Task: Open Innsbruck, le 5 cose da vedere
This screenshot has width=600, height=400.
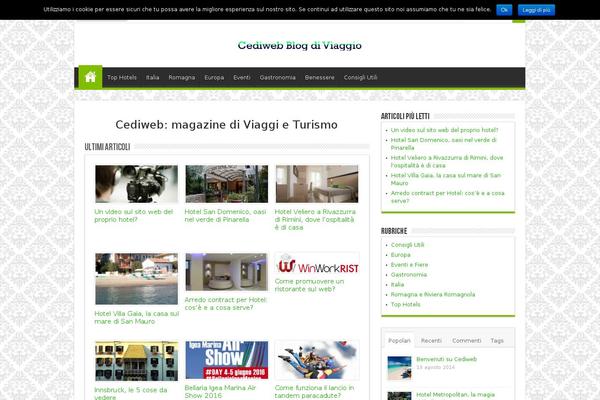Action: tap(130, 393)
